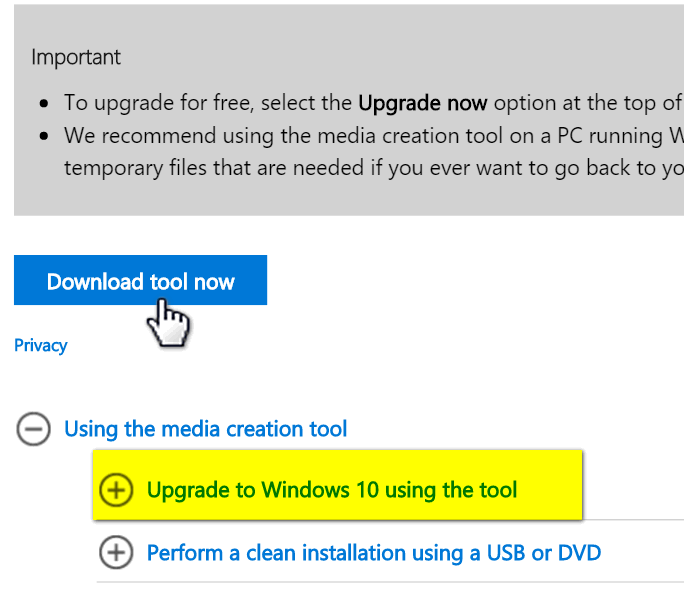Click the bullet dot before 'We recommend using'
The height and width of the screenshot is (607, 684).
click(x=44, y=137)
